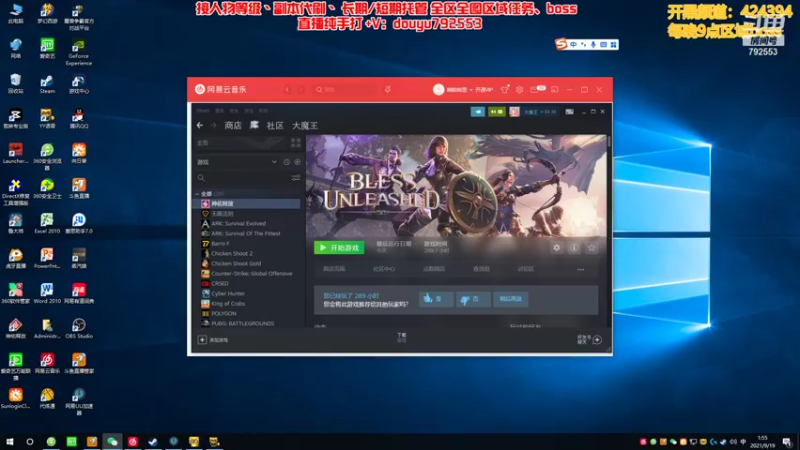800x450 pixels.
Task: Open the NetEase Music skin shirt icon
Action: [x=505, y=90]
